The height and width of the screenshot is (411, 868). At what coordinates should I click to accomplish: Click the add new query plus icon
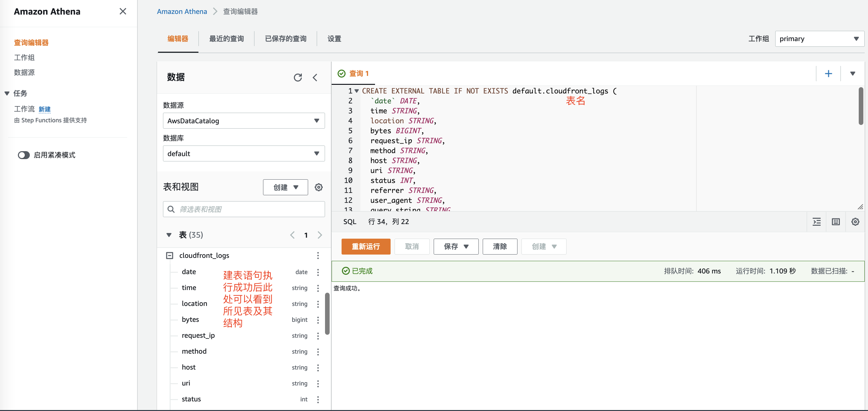click(828, 74)
